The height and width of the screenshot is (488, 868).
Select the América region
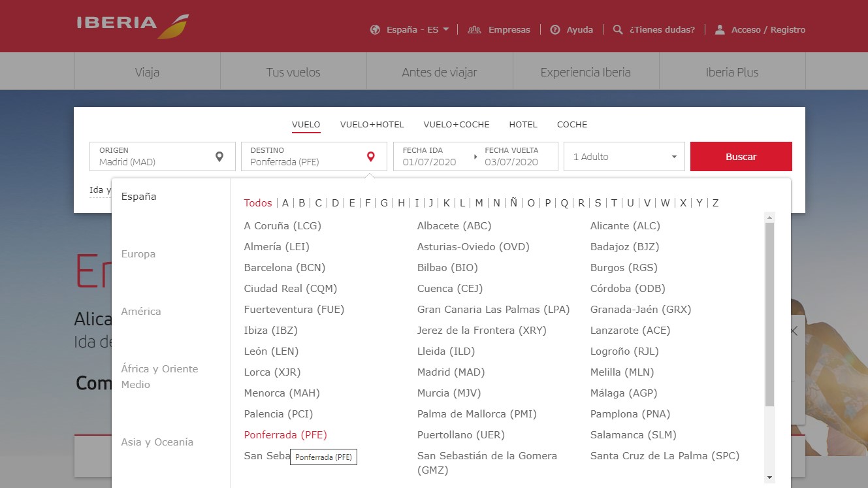click(141, 312)
